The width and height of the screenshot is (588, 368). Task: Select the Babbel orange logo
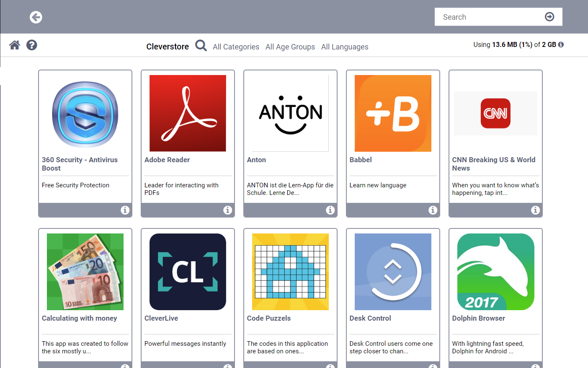[x=393, y=113]
